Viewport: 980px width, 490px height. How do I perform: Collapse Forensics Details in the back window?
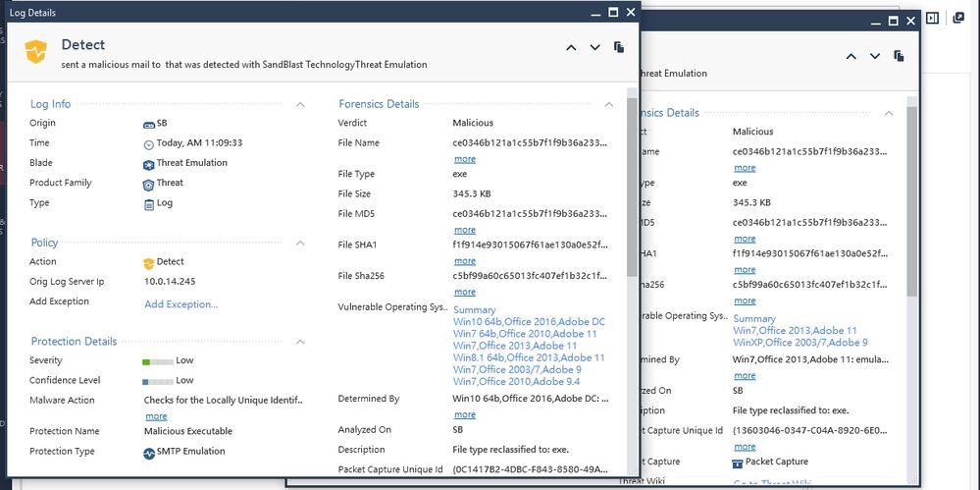tap(889, 113)
